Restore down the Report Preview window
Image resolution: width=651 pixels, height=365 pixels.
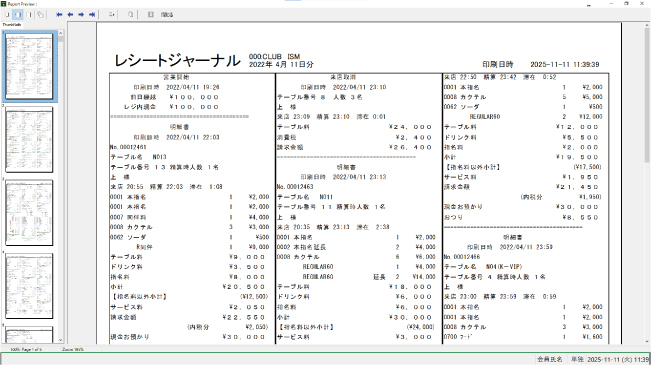[627, 4]
